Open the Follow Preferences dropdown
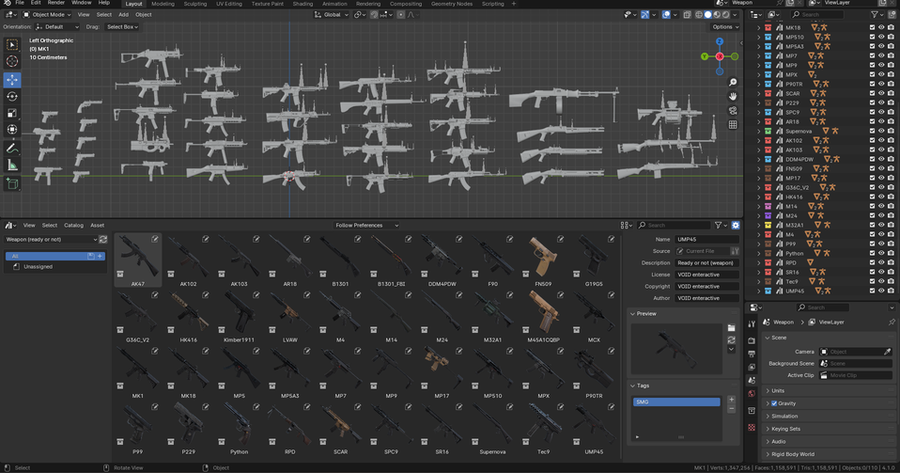900x473 pixels. [366, 225]
